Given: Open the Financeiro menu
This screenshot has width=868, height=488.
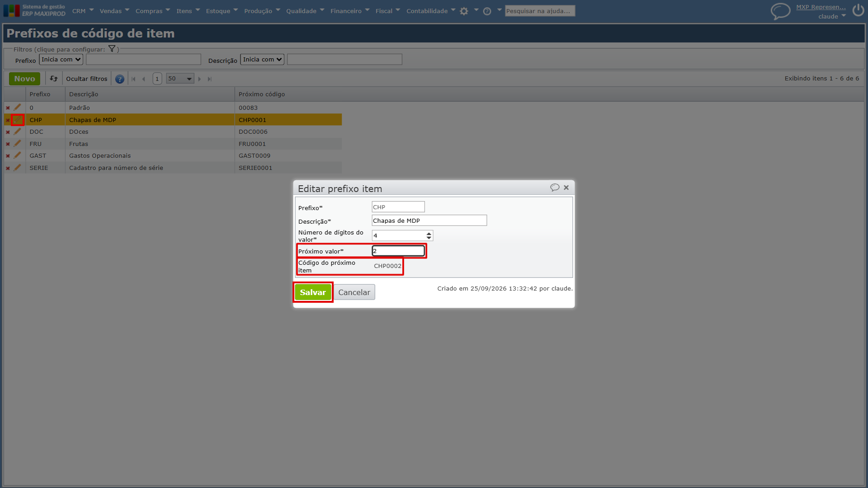Looking at the screenshot, I should [350, 11].
